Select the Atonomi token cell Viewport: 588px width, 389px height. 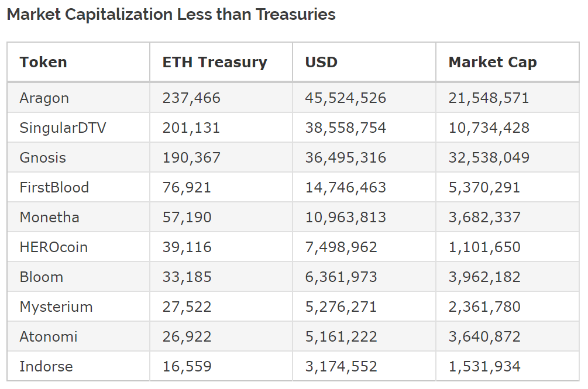click(x=49, y=336)
